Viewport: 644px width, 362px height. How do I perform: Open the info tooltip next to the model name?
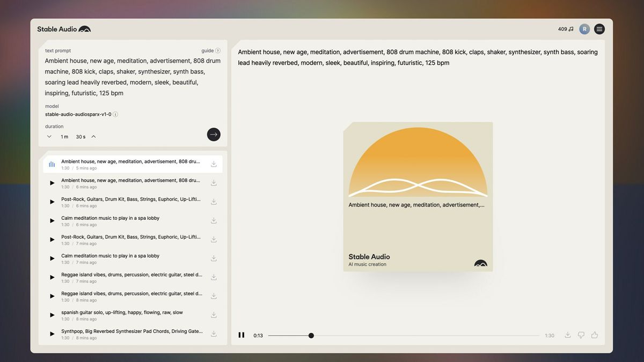(115, 114)
